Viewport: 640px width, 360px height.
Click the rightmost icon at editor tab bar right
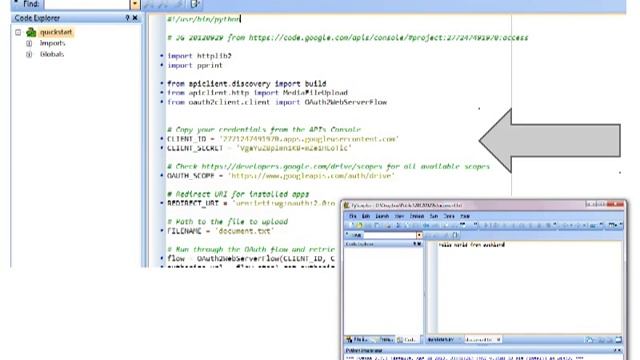(619, 340)
